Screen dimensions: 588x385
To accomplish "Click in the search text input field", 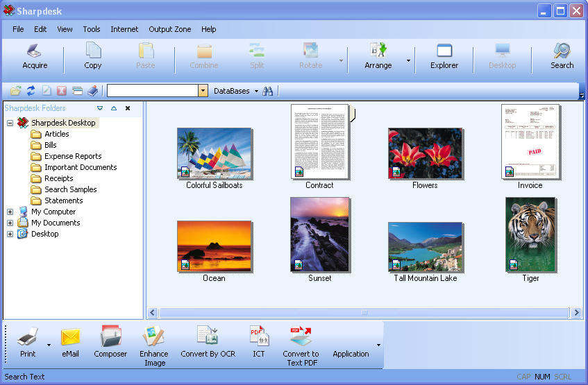I will point(153,91).
